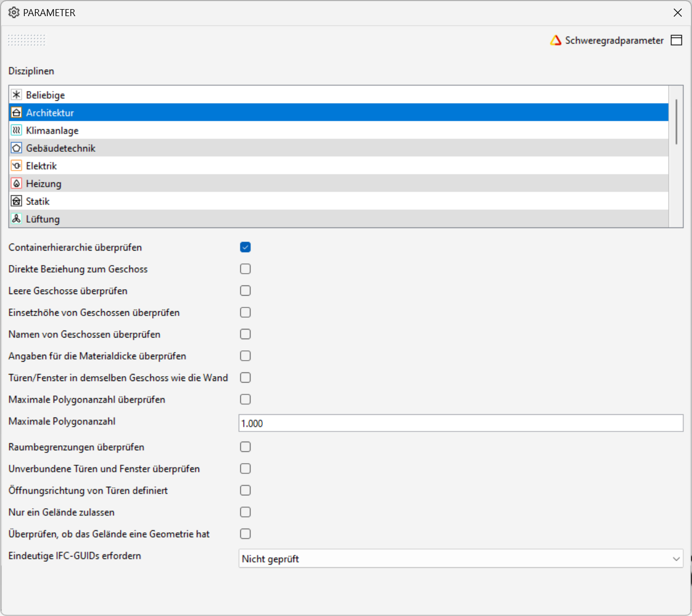Click the Maximale Polygonanzahl label text

click(x=62, y=422)
